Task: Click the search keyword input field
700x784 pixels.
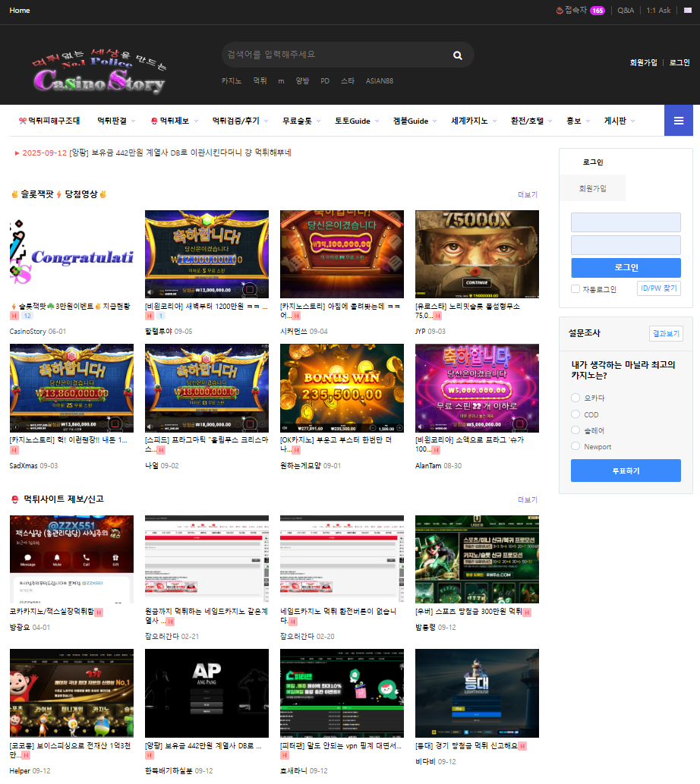Action: tap(334, 55)
